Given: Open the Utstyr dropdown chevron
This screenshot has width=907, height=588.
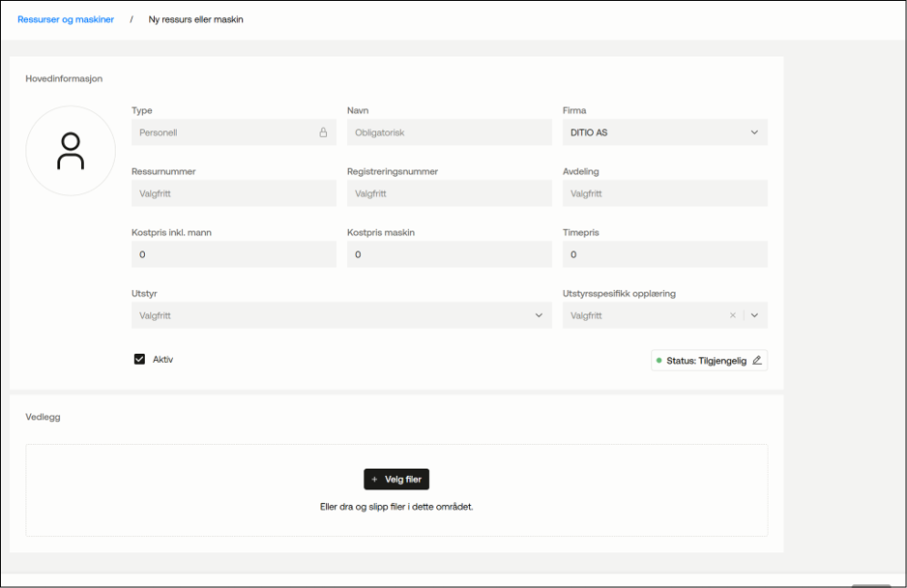Looking at the screenshot, I should click(539, 315).
